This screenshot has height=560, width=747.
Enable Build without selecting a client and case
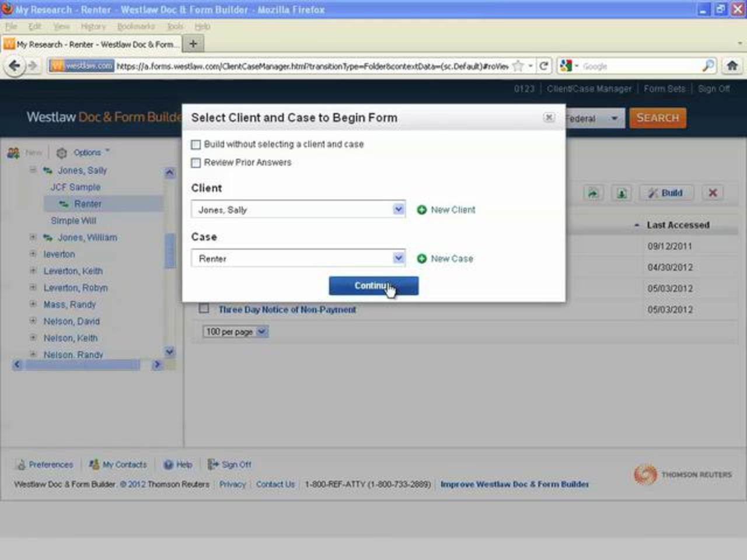point(196,145)
